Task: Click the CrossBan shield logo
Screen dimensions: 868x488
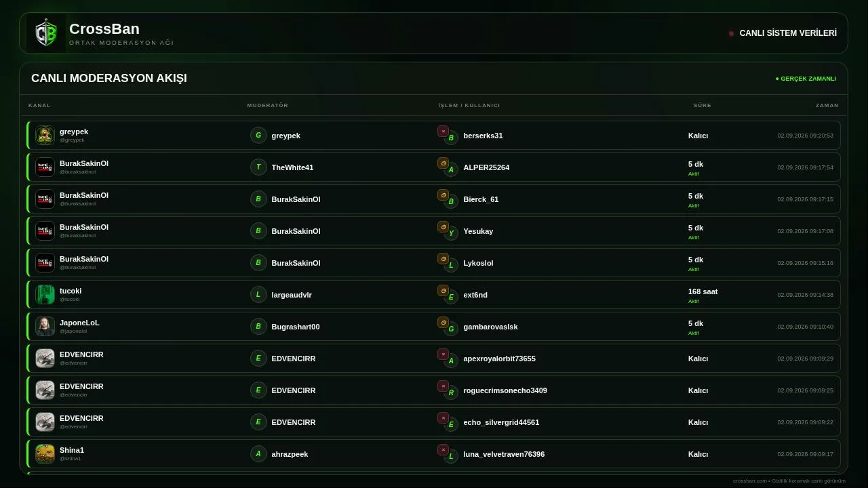Action: coord(46,33)
